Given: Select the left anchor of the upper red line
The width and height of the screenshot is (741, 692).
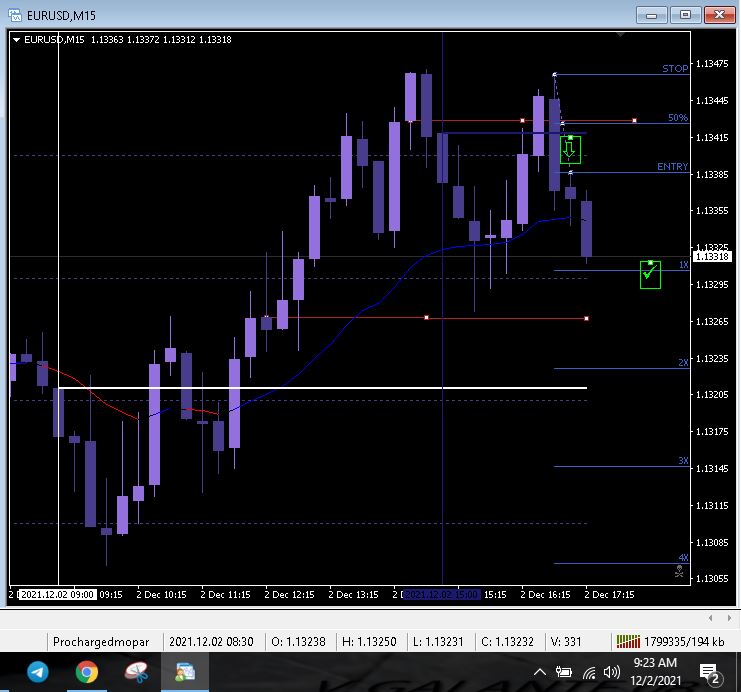Looking at the screenshot, I should coord(411,121).
